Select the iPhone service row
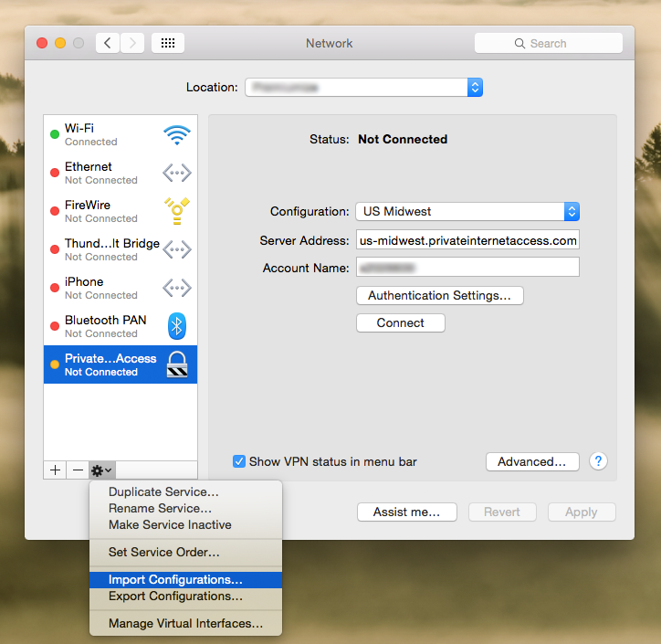Screen dimensions: 661x644 coord(121,288)
